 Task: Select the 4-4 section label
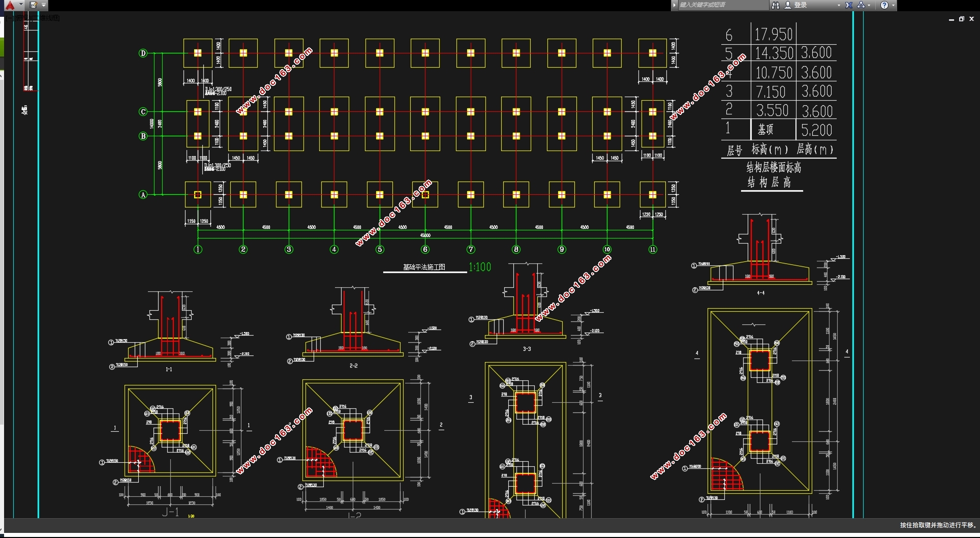[x=760, y=293]
